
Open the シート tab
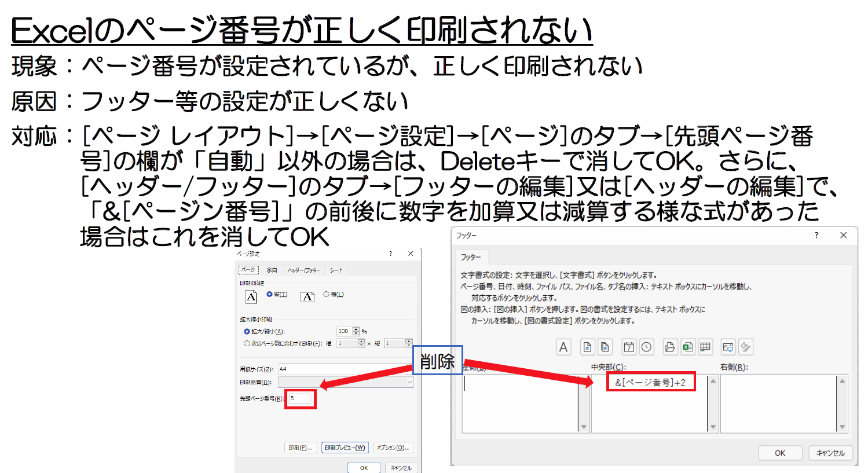click(x=336, y=270)
